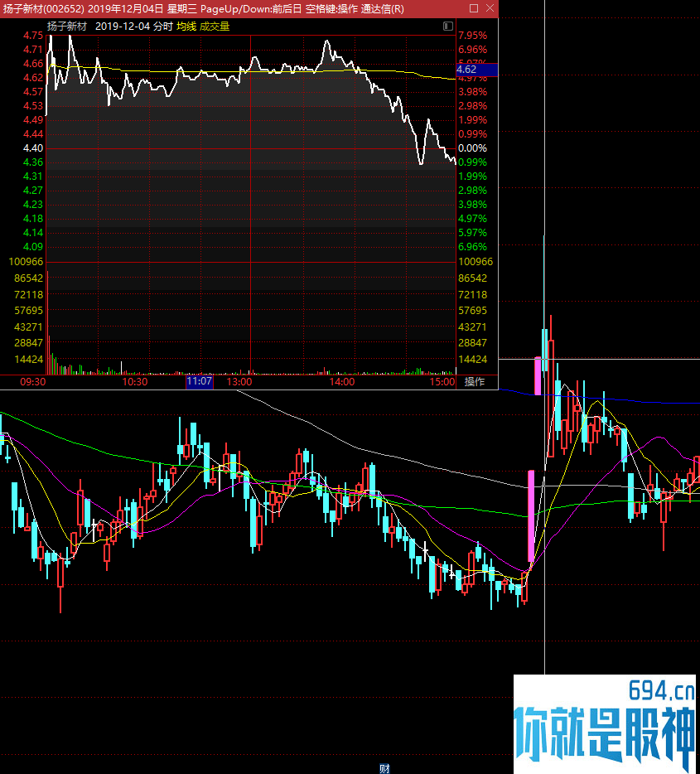Click the 09:30 time label

pyautogui.click(x=33, y=381)
